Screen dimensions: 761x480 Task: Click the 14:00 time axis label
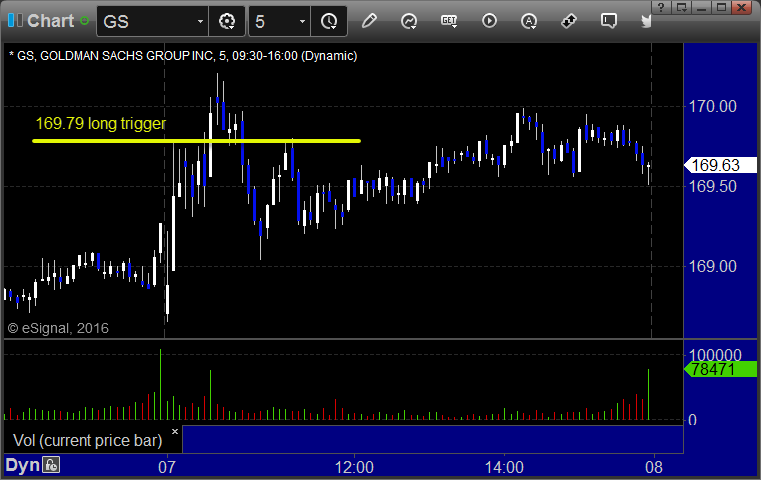click(505, 467)
